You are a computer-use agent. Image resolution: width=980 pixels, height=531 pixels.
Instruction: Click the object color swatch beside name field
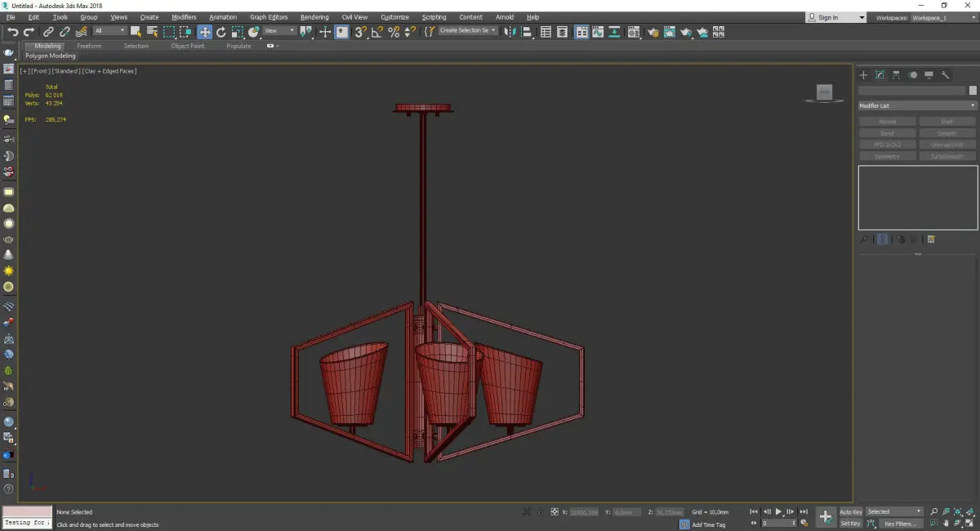(x=972, y=90)
